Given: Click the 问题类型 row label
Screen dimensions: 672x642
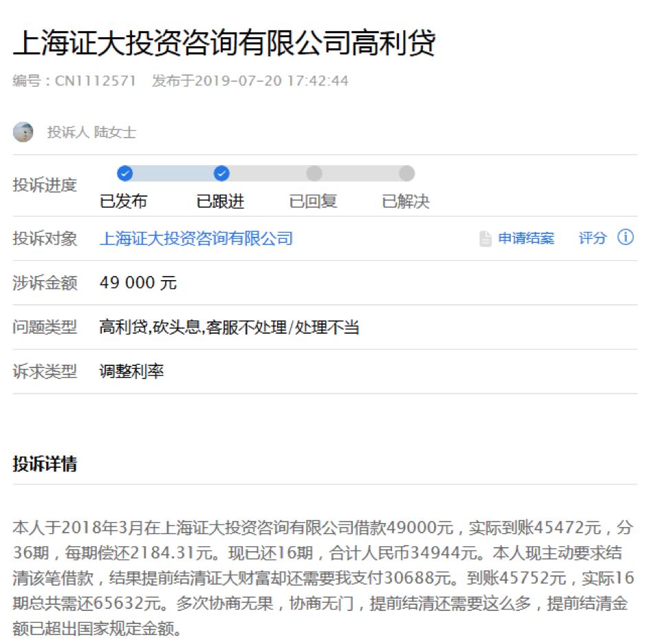Looking at the screenshot, I should click(45, 328).
